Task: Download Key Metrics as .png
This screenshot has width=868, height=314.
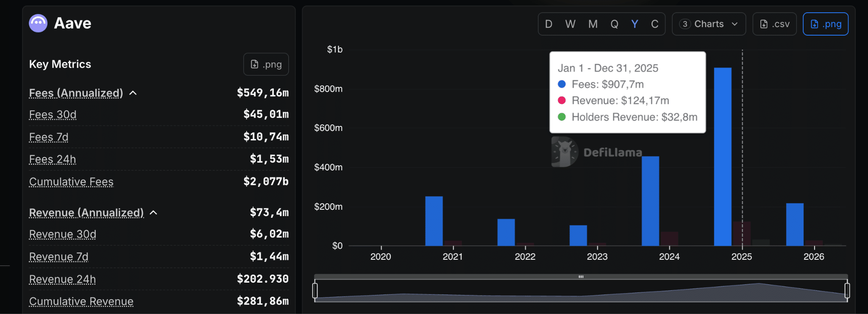Action: click(x=266, y=64)
